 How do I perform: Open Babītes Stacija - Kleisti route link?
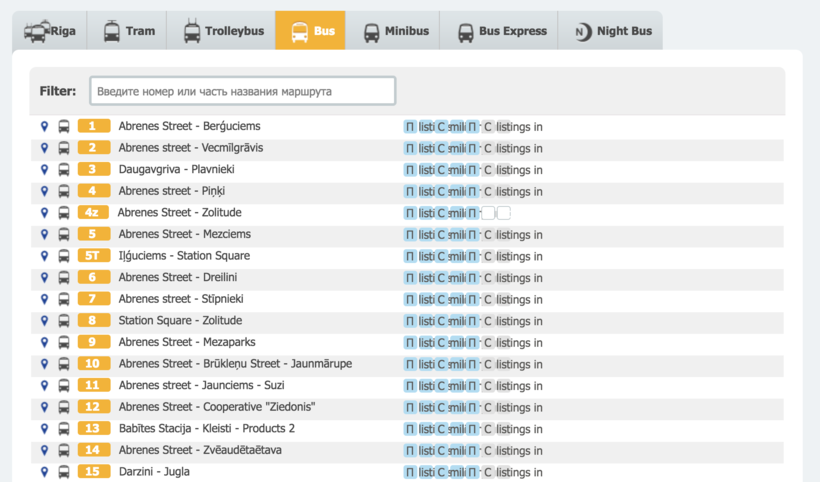click(x=206, y=428)
